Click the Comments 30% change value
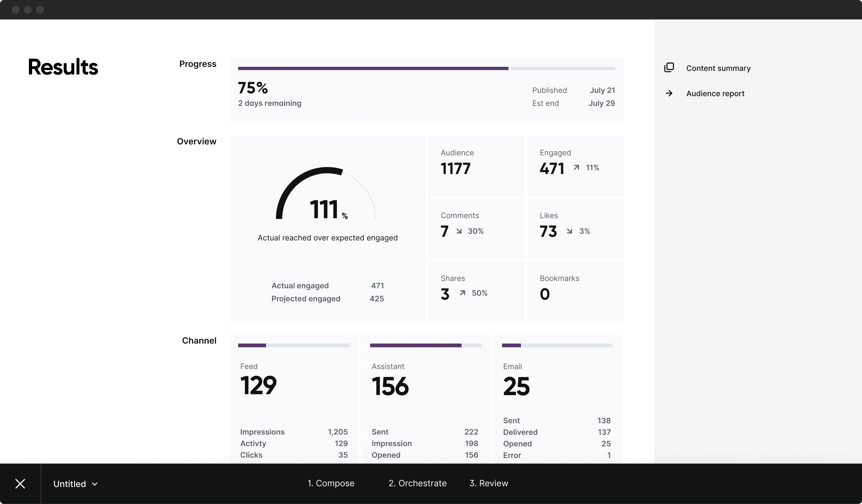This screenshot has width=862, height=504. (x=475, y=231)
